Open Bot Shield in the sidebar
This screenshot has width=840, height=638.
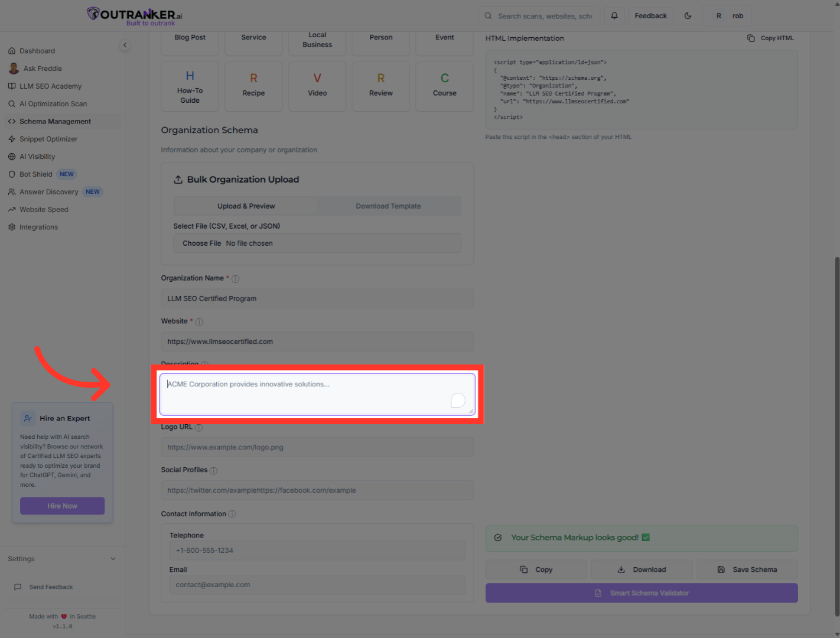(x=36, y=174)
